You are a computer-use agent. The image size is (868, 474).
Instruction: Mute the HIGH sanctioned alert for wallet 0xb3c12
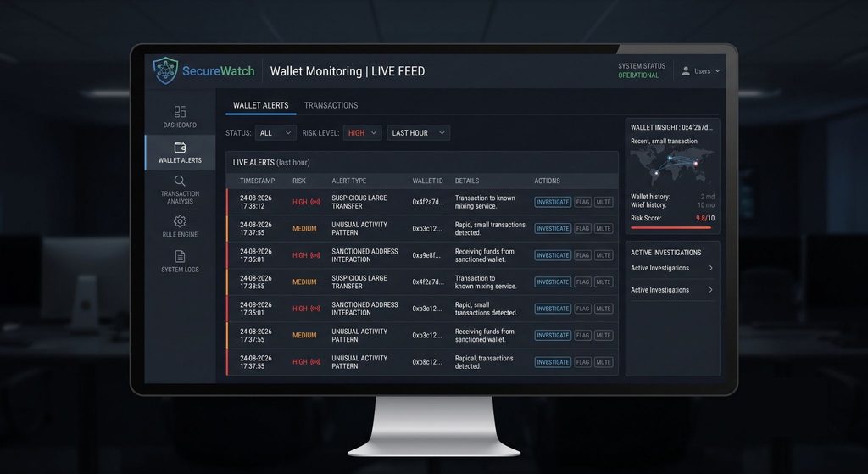[x=604, y=309]
